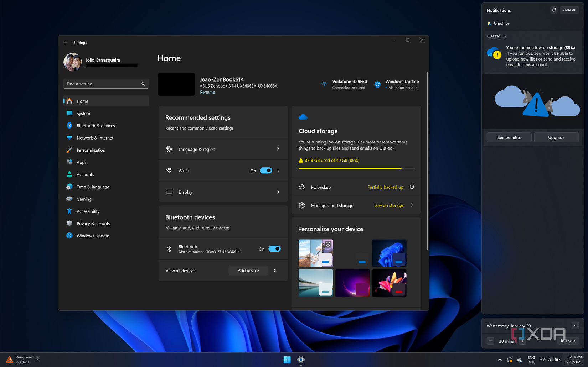Open the Windows Start button on taskbar
The height and width of the screenshot is (367, 588).
point(287,360)
